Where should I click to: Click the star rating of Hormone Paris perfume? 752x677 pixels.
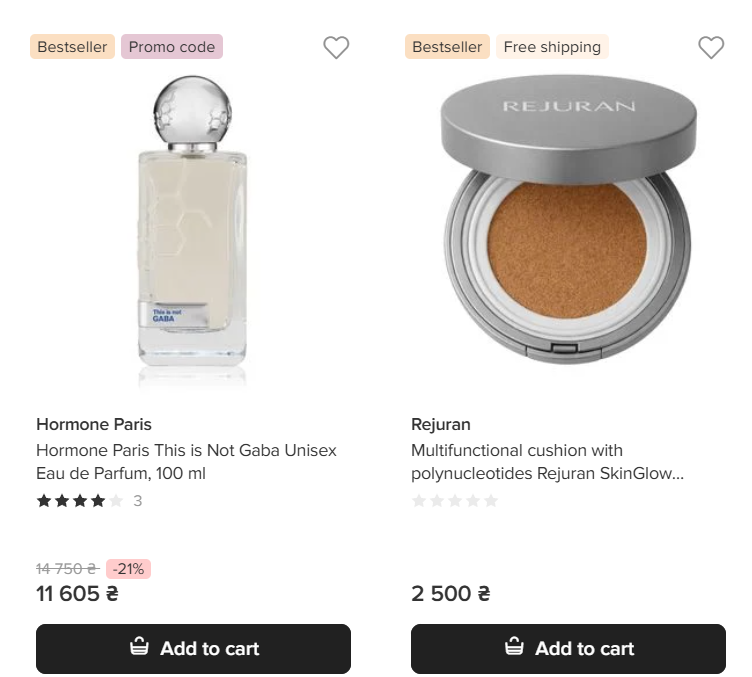(x=80, y=501)
